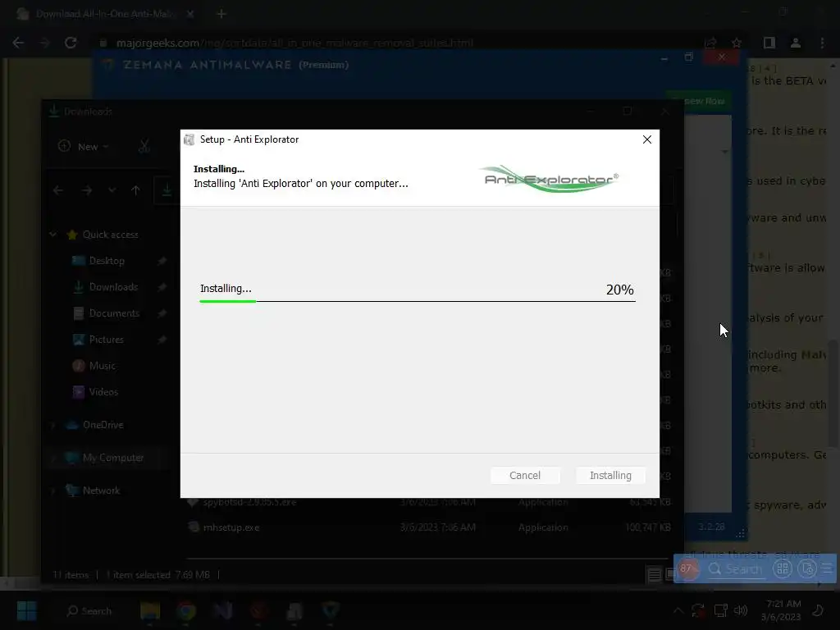The height and width of the screenshot is (630, 840).
Task: Open Chrome profile icon
Action: point(796,43)
